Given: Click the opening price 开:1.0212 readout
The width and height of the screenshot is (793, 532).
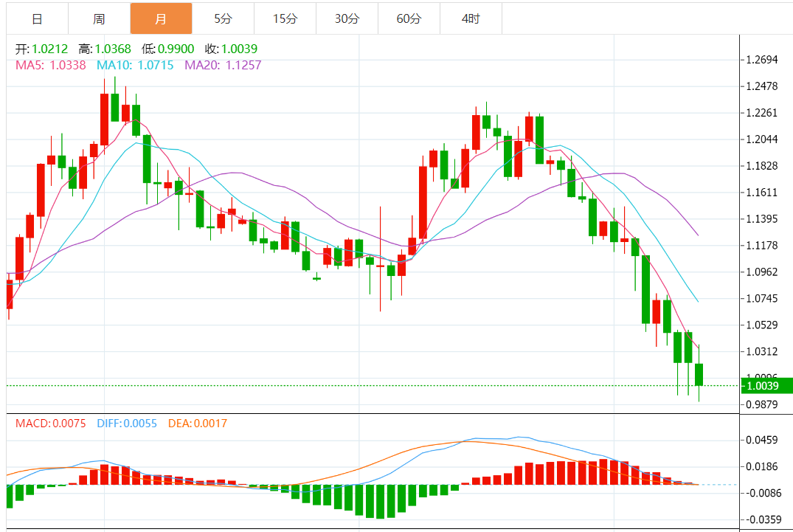Looking at the screenshot, I should 42,49.
